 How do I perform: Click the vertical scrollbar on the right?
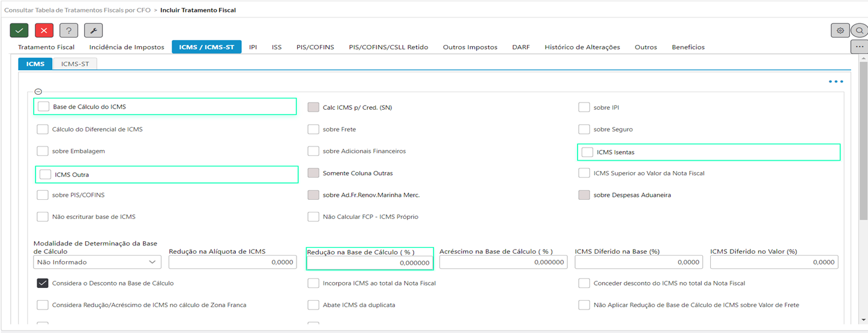click(x=863, y=180)
